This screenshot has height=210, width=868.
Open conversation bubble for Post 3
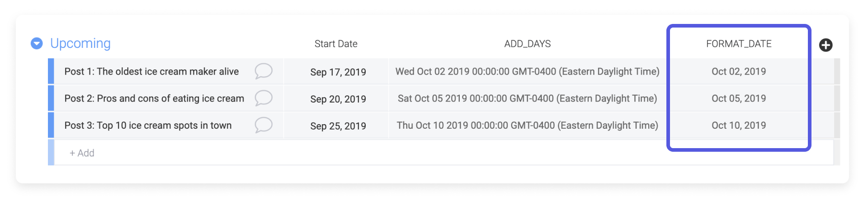pyautogui.click(x=263, y=125)
